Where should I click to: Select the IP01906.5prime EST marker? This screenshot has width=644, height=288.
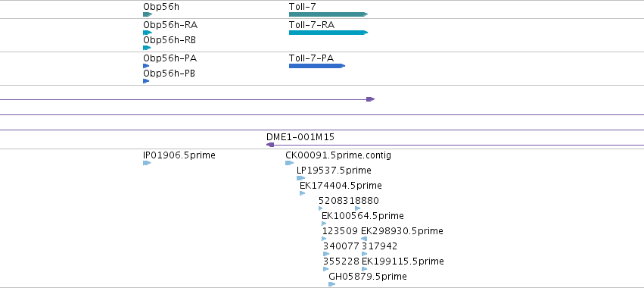147,163
